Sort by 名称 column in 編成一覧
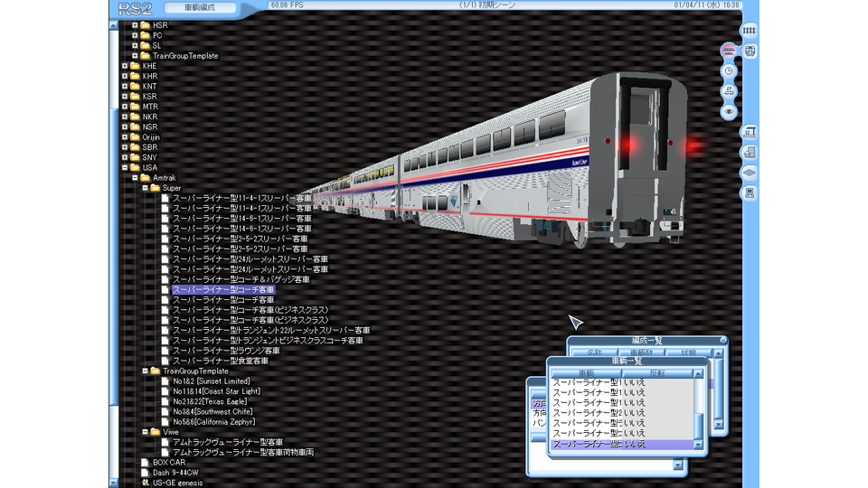This screenshot has height=488, width=868. tap(595, 352)
